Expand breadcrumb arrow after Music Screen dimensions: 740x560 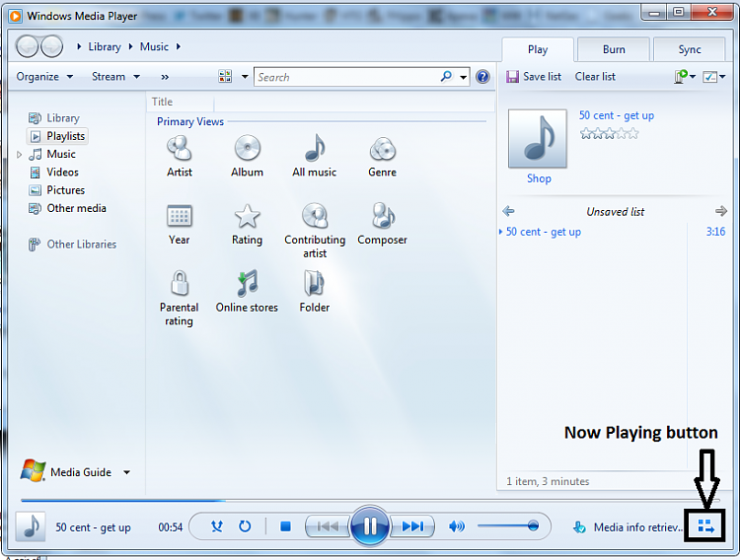[x=179, y=46]
